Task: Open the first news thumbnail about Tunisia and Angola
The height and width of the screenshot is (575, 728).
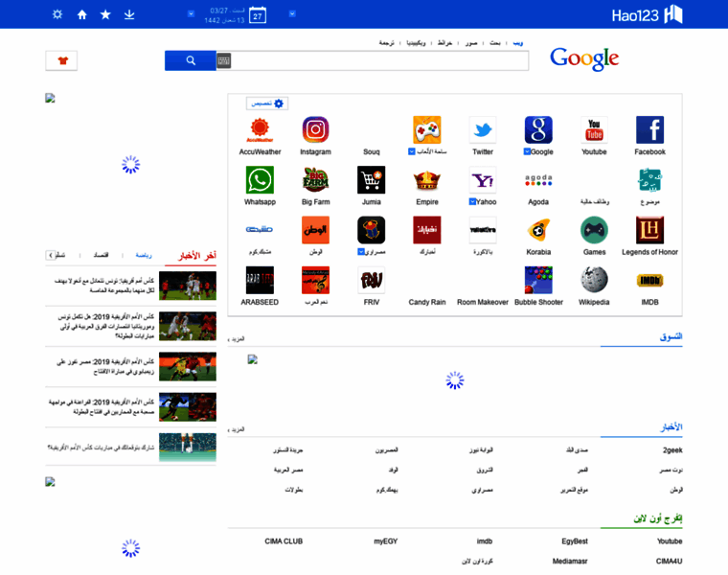Action: tap(188, 286)
